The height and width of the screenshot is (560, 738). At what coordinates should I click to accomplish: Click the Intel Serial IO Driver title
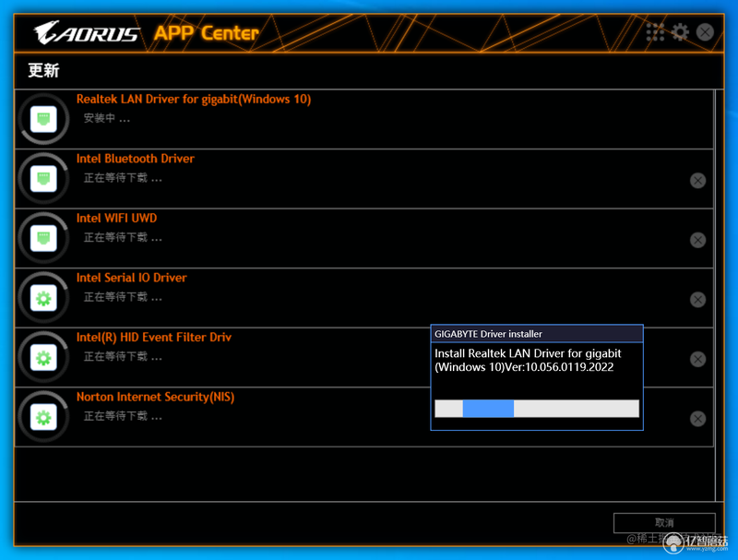tap(131, 278)
